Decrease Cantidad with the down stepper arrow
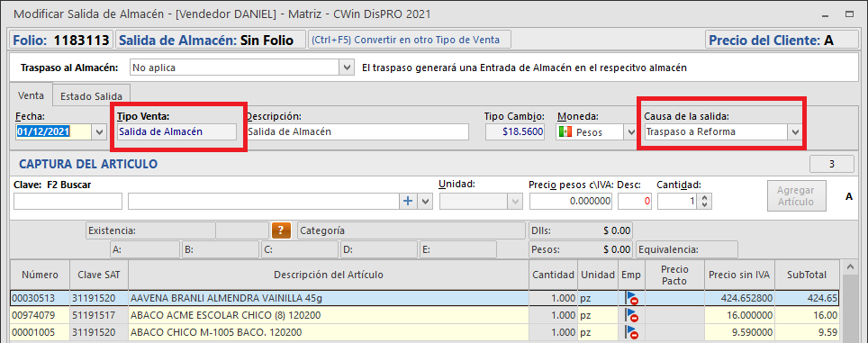Image resolution: width=868 pixels, height=343 pixels. coord(704,205)
